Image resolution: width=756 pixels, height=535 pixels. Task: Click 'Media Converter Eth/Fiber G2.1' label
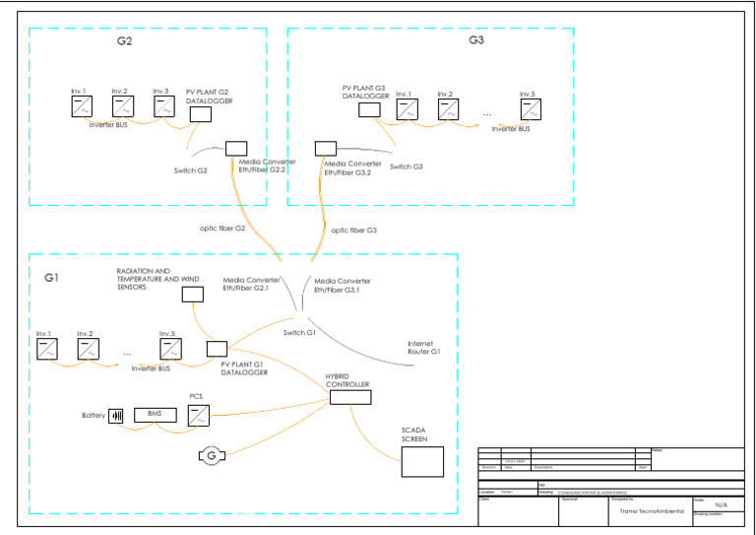[251, 284]
